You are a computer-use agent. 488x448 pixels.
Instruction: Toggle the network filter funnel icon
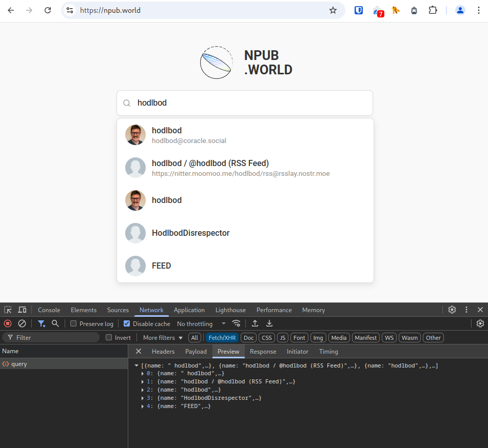click(42, 323)
